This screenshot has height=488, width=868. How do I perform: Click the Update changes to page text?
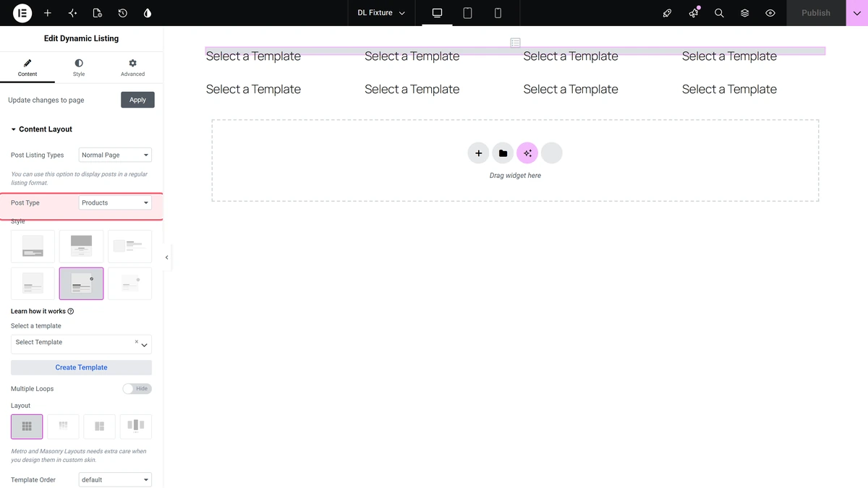[x=46, y=100]
